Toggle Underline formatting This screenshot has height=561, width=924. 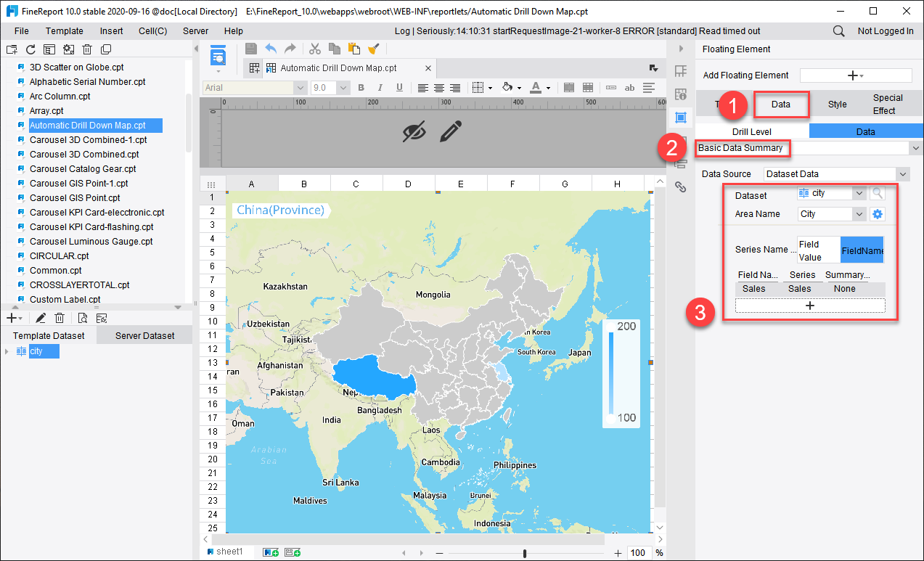point(399,88)
